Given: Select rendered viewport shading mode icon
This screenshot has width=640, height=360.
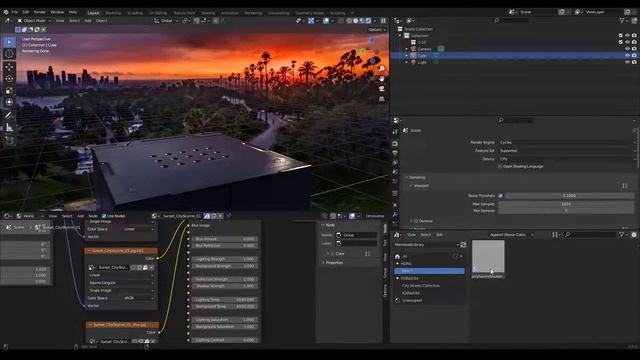Looking at the screenshot, I should 368,20.
